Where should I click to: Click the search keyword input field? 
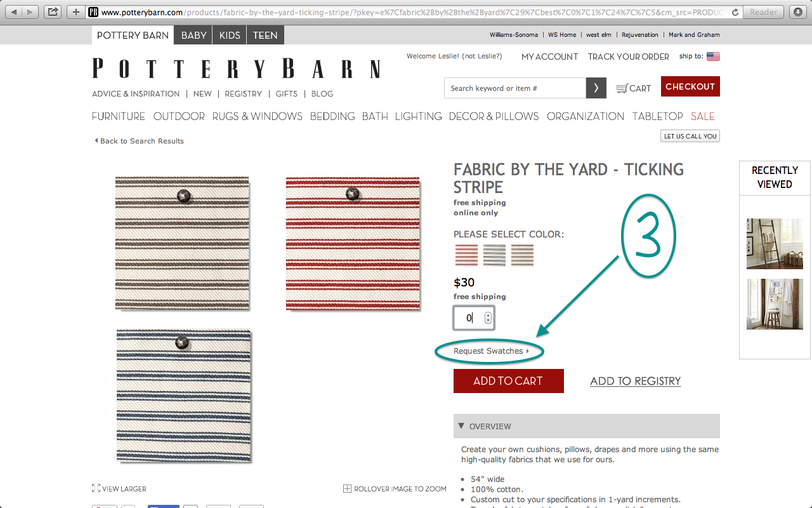click(x=515, y=88)
